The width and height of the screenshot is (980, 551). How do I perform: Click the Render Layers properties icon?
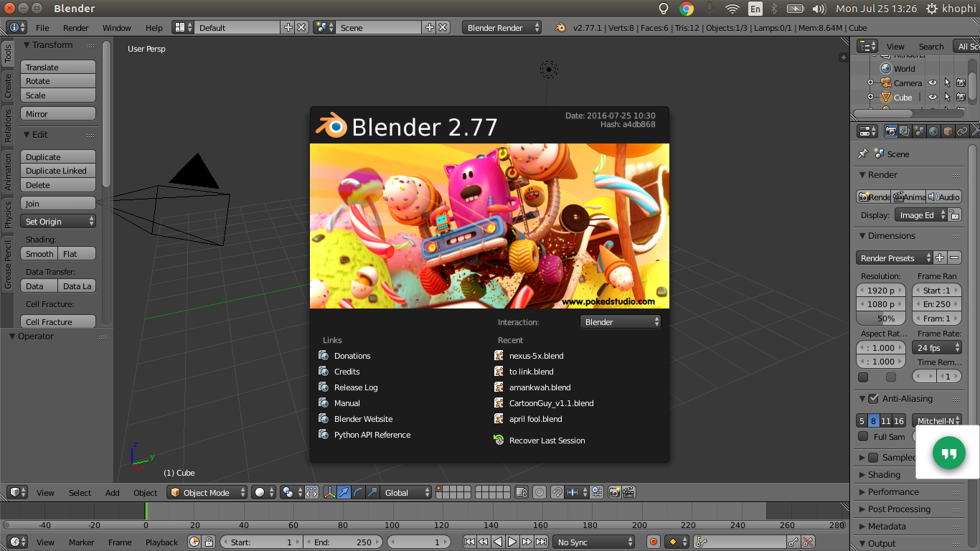click(x=905, y=131)
